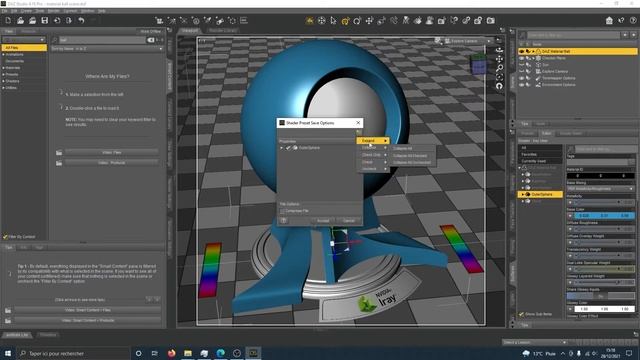The width and height of the screenshot is (640, 360).
Task: Click the help icon at top right
Action: click(x=633, y=20)
